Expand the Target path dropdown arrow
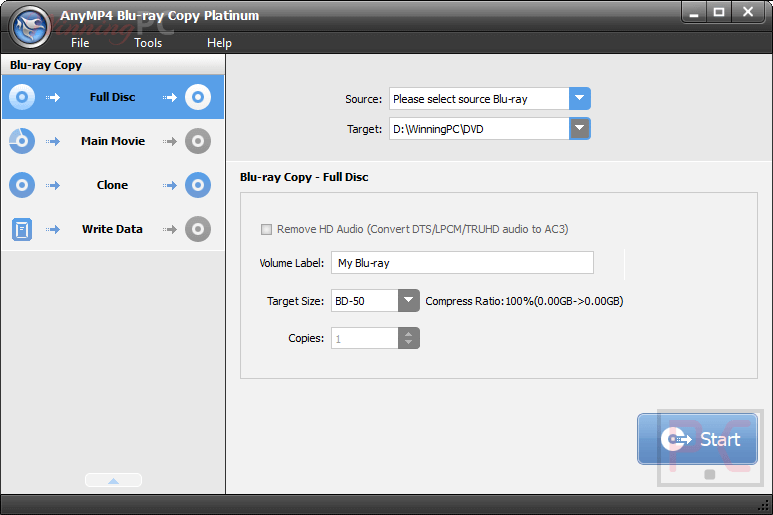The height and width of the screenshot is (515, 773). pos(580,129)
